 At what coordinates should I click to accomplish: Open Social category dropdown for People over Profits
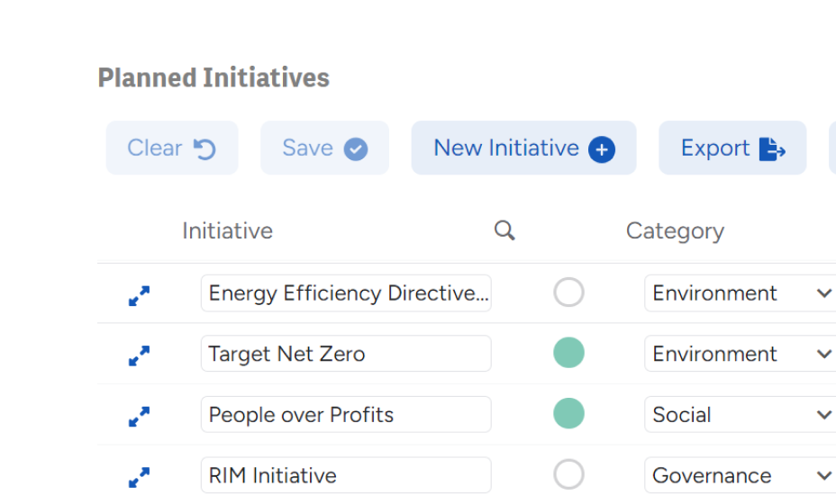tap(740, 415)
